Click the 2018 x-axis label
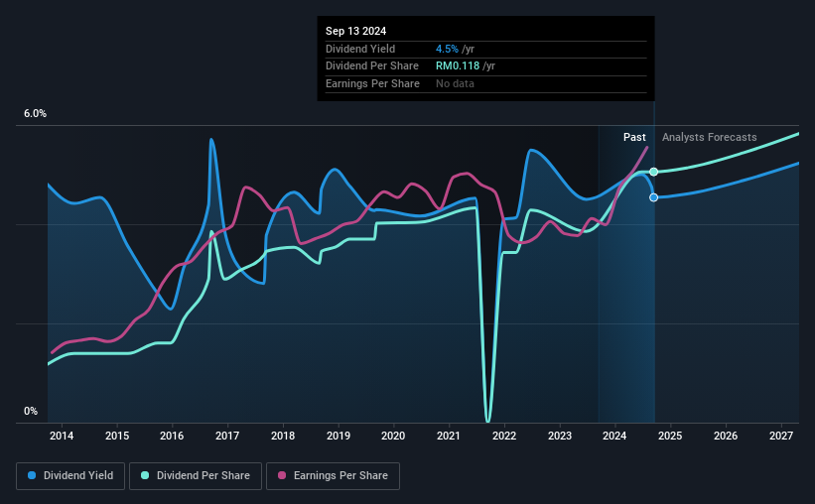Image resolution: width=815 pixels, height=504 pixels. click(x=283, y=436)
